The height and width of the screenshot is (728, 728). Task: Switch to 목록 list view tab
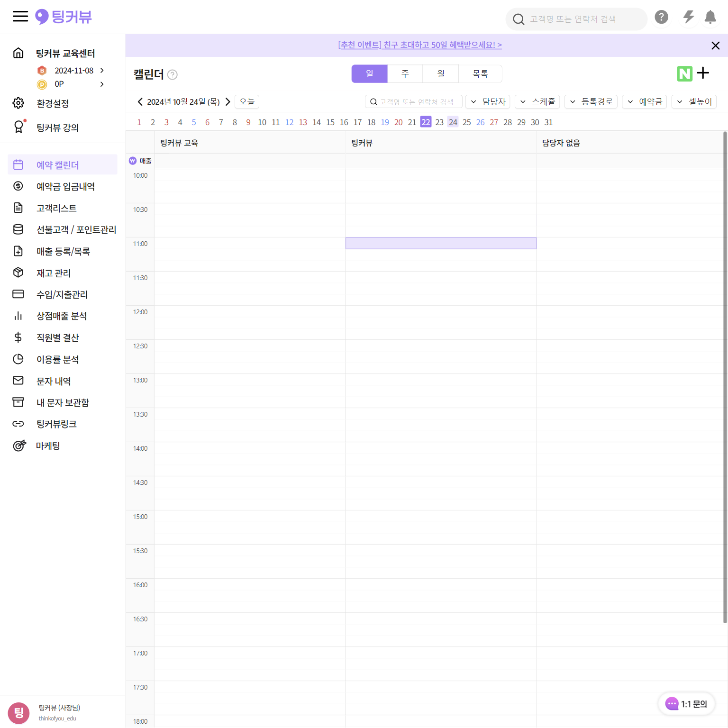point(480,74)
